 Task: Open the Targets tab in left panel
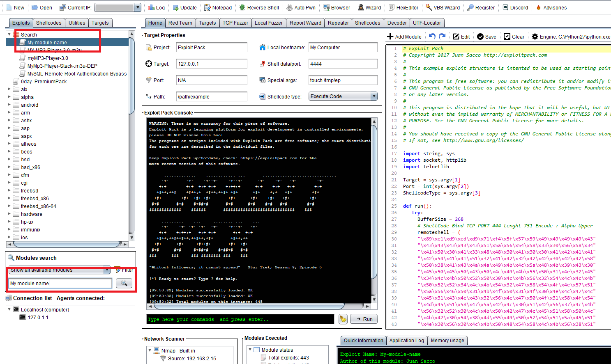[x=100, y=23]
